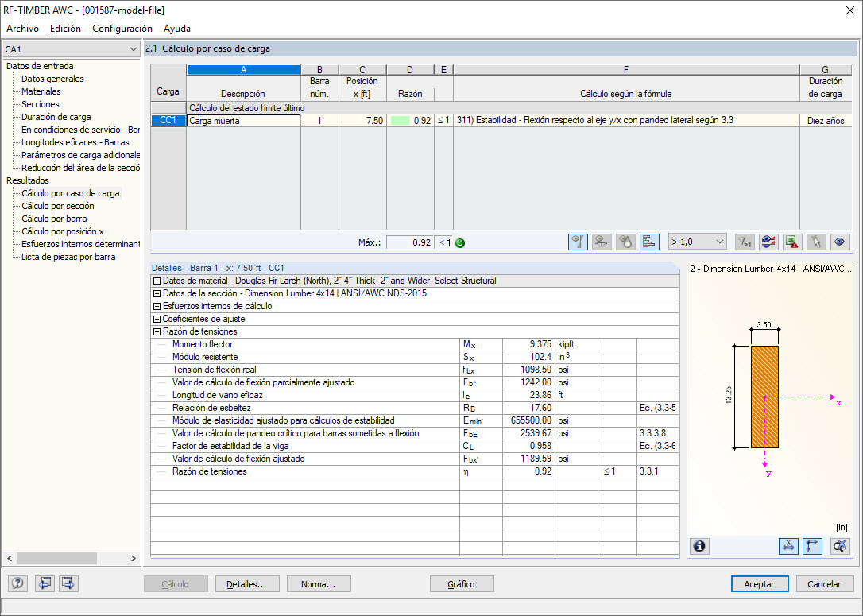Select Secciones in navigation tree

point(41,104)
